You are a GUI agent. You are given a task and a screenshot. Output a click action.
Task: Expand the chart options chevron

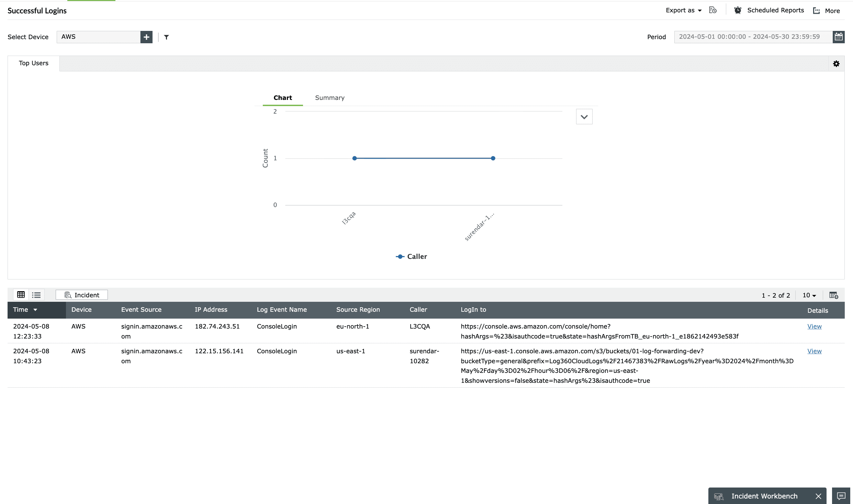[x=584, y=116]
